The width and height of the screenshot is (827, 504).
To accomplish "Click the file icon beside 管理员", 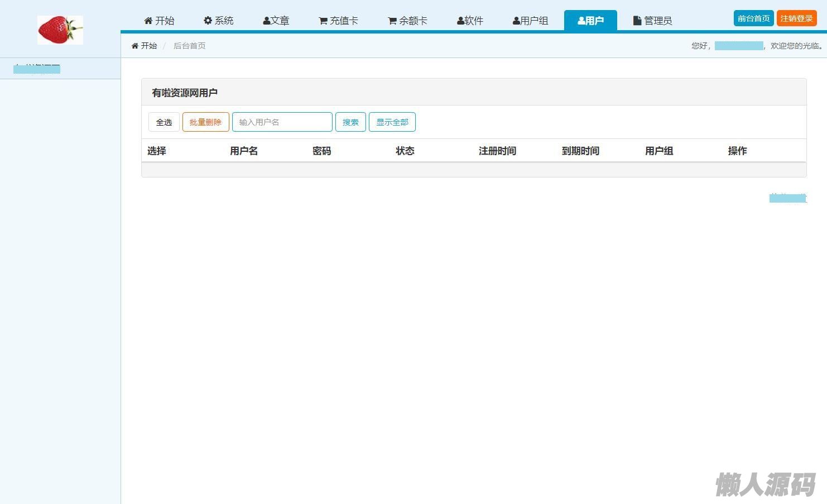I will click(x=637, y=21).
